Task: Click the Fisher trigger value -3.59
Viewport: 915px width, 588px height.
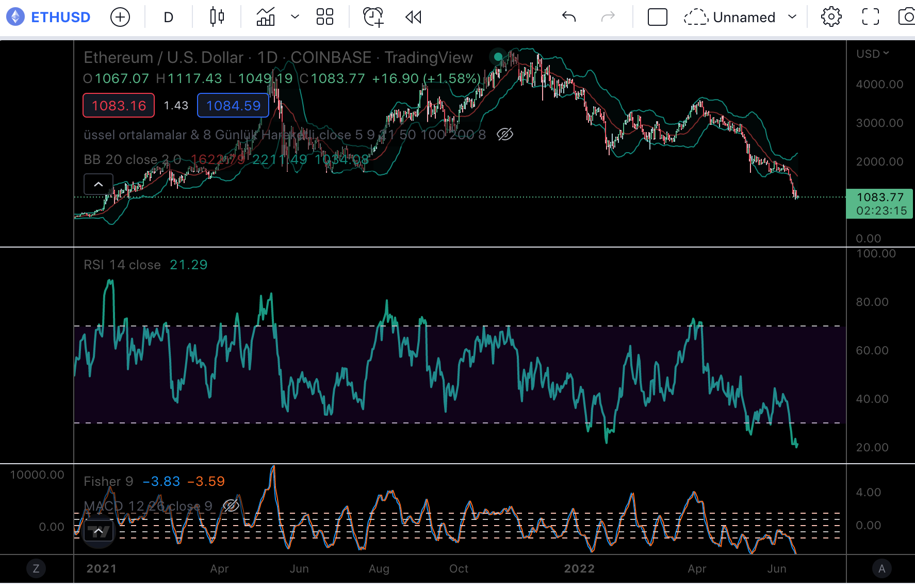Action: click(x=206, y=481)
